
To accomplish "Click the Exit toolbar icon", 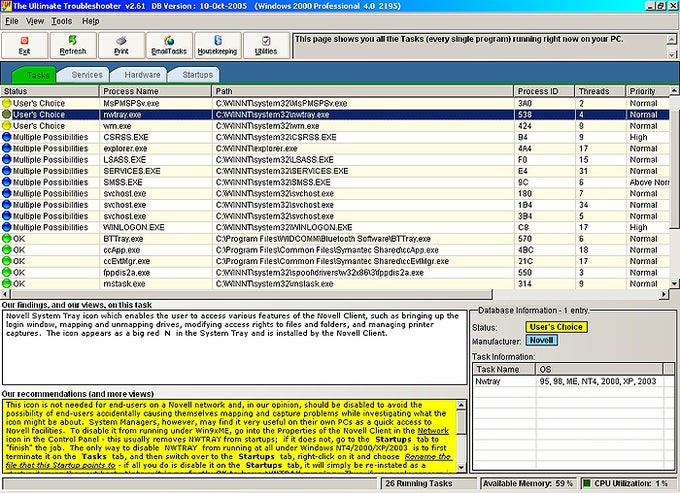I will click(x=24, y=45).
